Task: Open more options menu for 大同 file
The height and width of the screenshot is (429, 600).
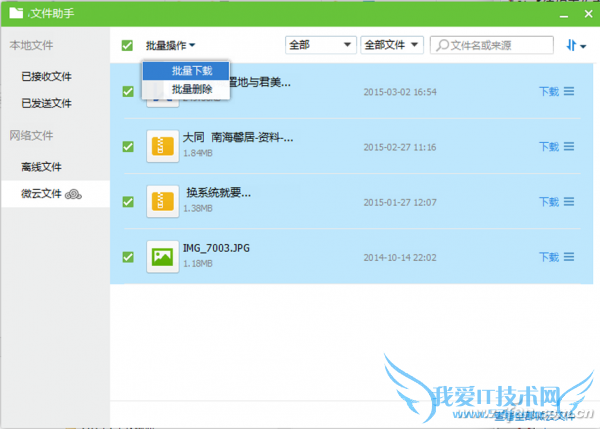Action: coord(569,147)
